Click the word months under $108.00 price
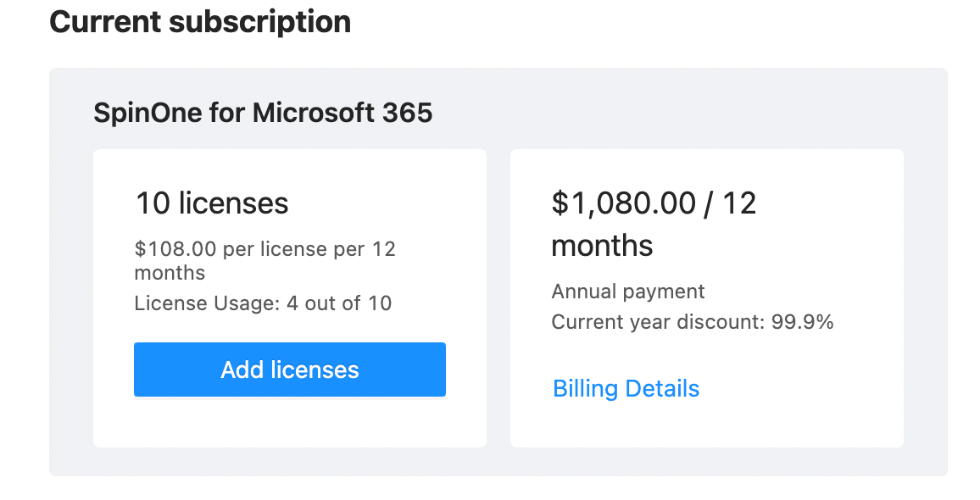980x500 pixels. coord(170,273)
